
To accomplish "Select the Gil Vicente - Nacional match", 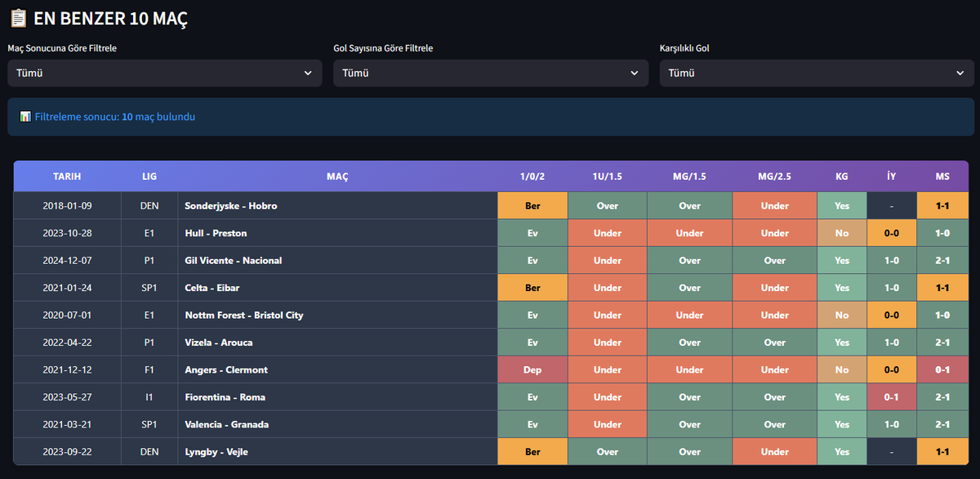I will 234,261.
